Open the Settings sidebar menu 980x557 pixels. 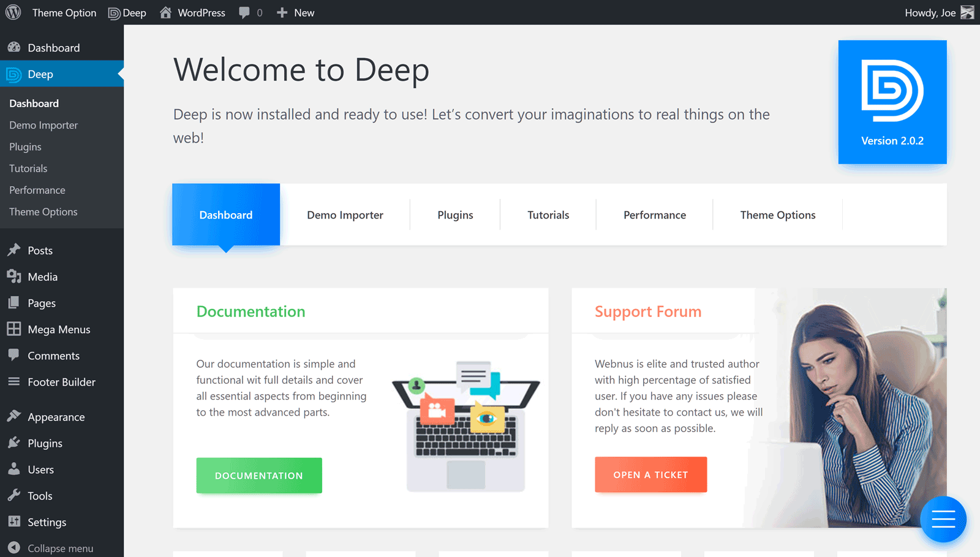[x=62, y=522]
